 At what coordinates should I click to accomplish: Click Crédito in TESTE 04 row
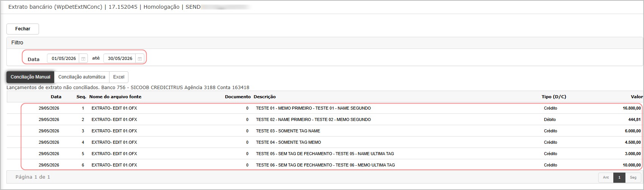[x=550, y=142]
